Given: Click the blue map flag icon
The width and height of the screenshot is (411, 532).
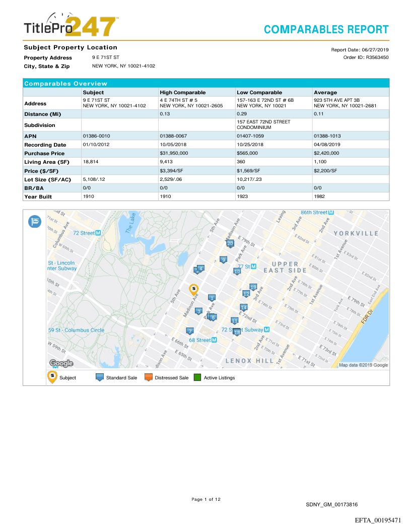Looking at the screenshot, I should [x=35, y=222].
